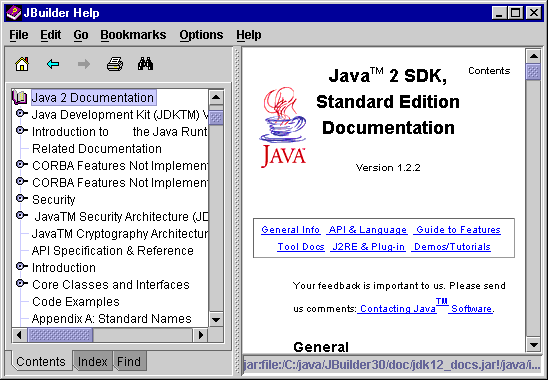The image size is (548, 380).
Task: Click tree vertical scrollbar down arrow
Action: pos(216,320)
